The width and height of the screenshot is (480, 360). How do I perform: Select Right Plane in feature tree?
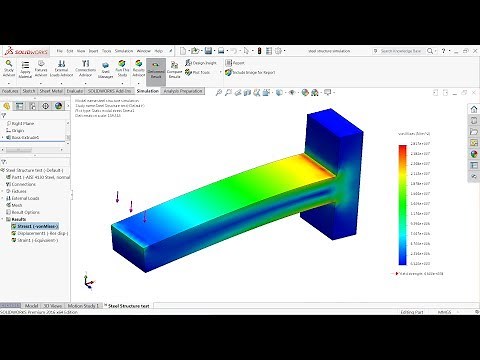pos(20,123)
